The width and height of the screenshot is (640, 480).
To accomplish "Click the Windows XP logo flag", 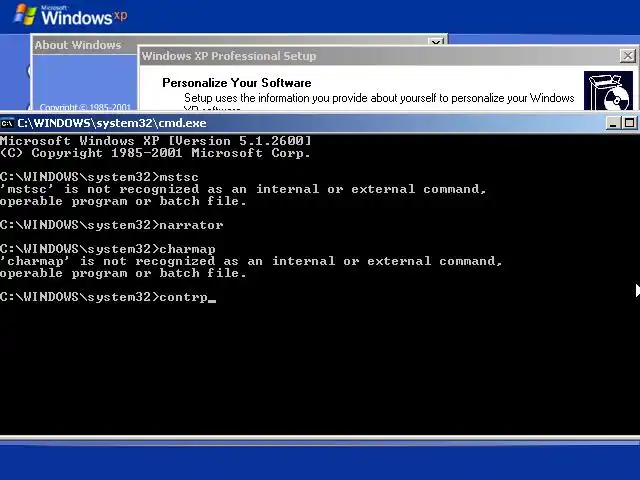I will (x=25, y=15).
